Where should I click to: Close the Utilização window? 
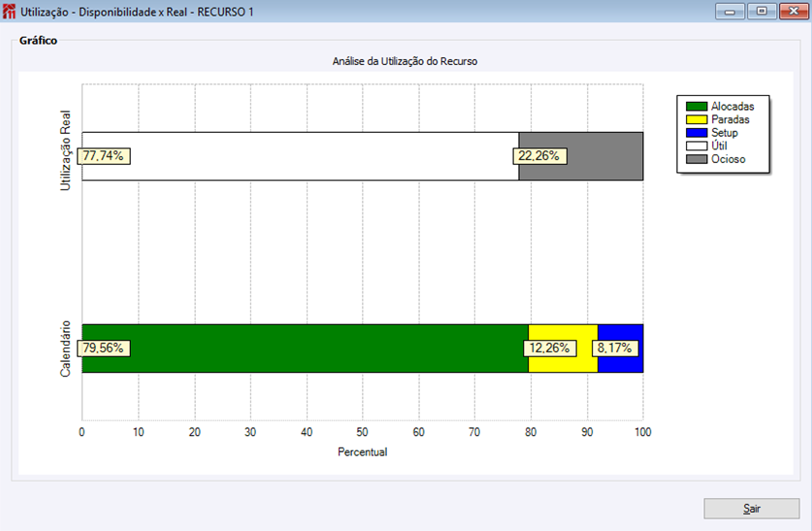(794, 12)
